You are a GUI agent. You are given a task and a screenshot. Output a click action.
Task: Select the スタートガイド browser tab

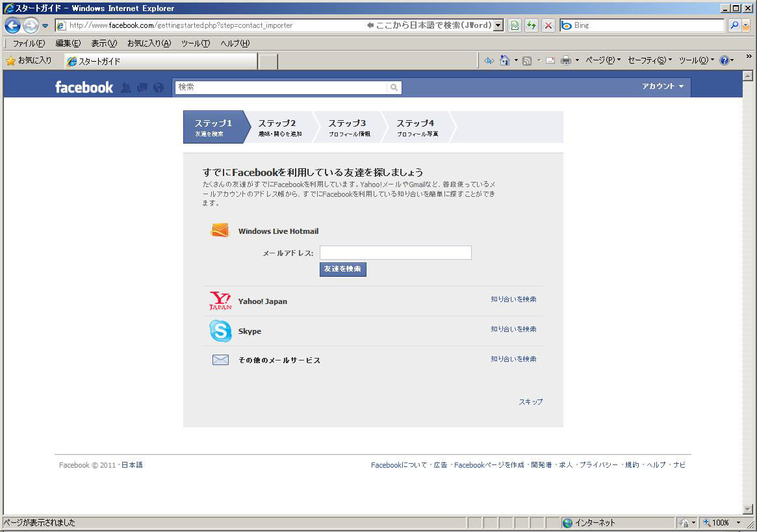coord(160,61)
